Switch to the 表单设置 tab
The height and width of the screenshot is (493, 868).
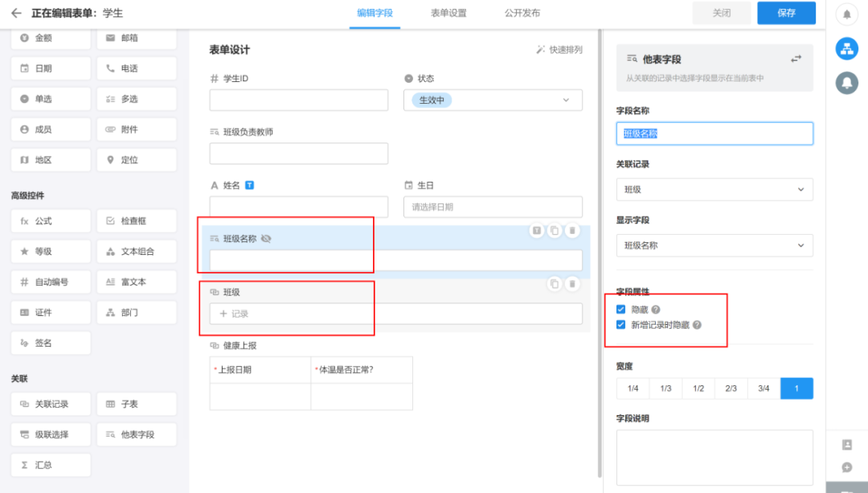pos(447,13)
